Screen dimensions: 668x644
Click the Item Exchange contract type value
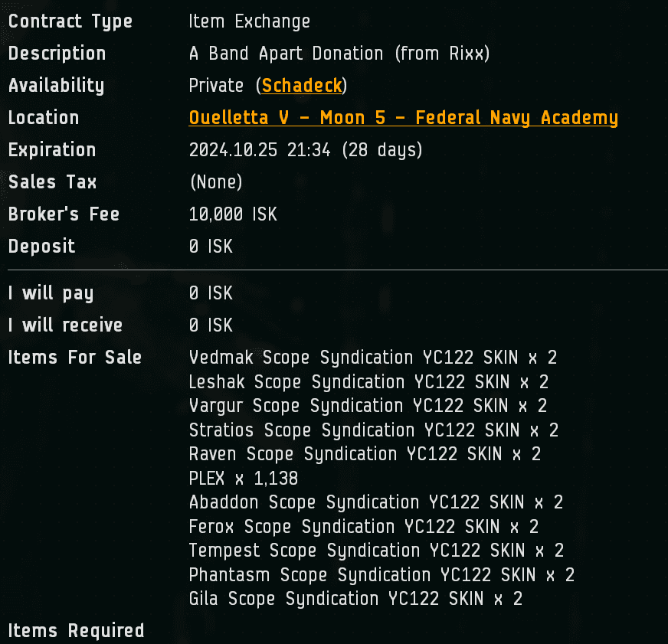coord(249,21)
